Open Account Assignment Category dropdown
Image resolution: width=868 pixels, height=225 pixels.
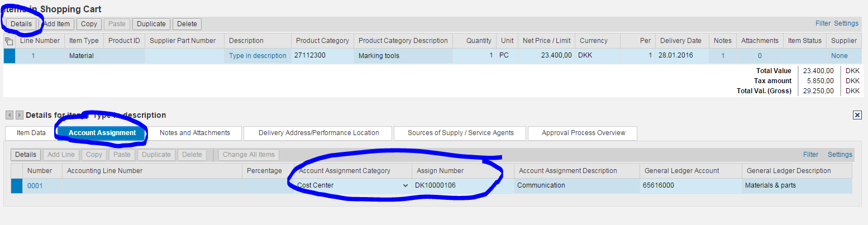[406, 186]
